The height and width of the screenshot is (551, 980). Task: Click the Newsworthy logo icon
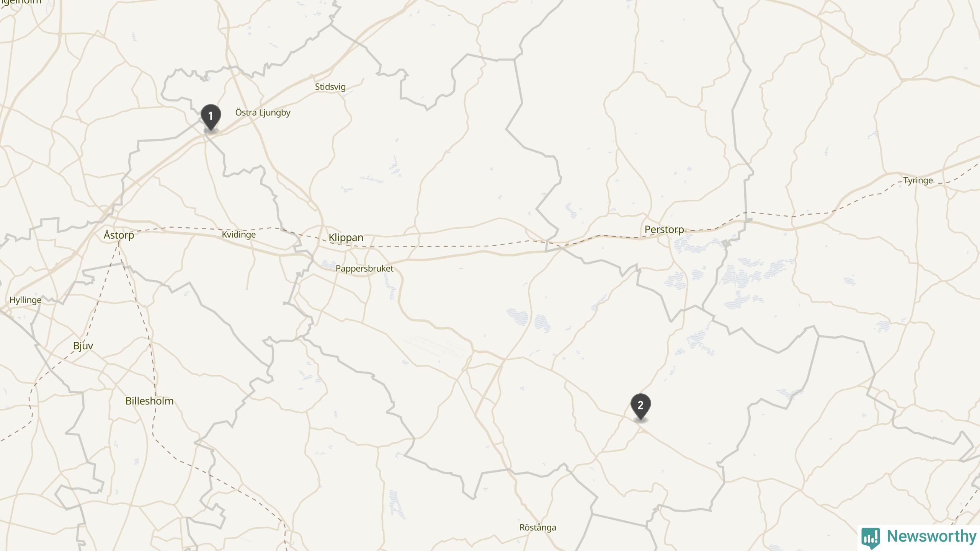[x=871, y=537]
